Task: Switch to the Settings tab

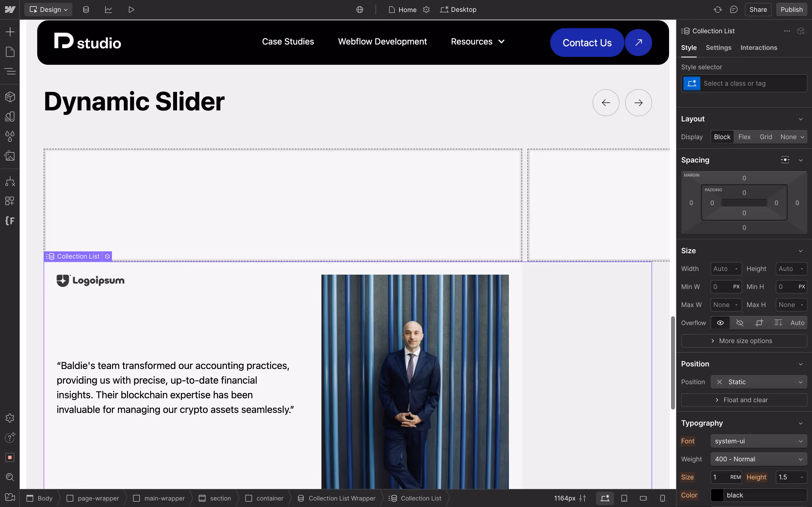Action: point(718,48)
